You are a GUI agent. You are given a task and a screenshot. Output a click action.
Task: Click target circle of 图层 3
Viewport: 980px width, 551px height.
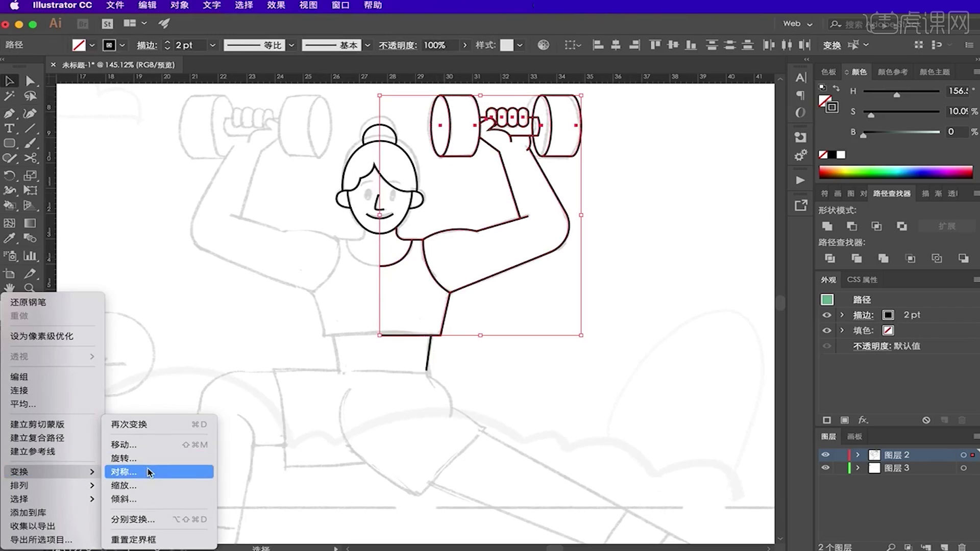tap(964, 468)
